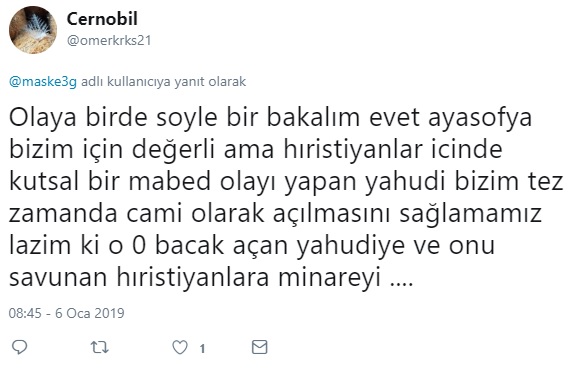
Task: Click the date 6 Oca 2019
Action: tap(90, 313)
